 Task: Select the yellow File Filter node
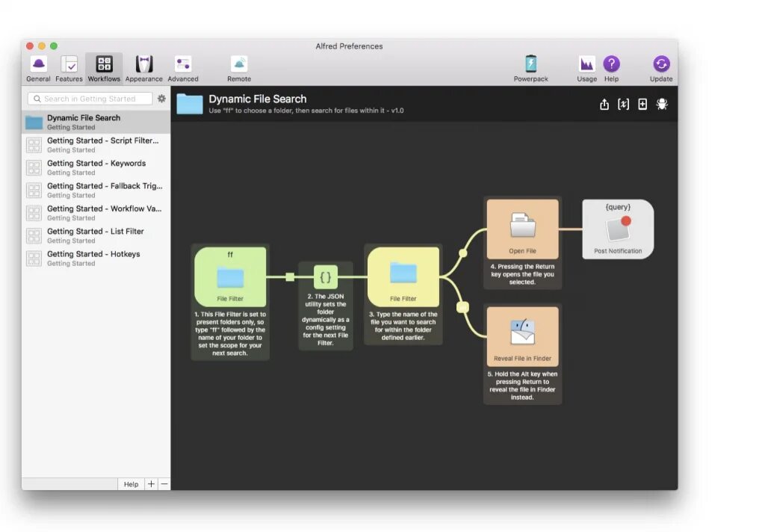click(403, 276)
